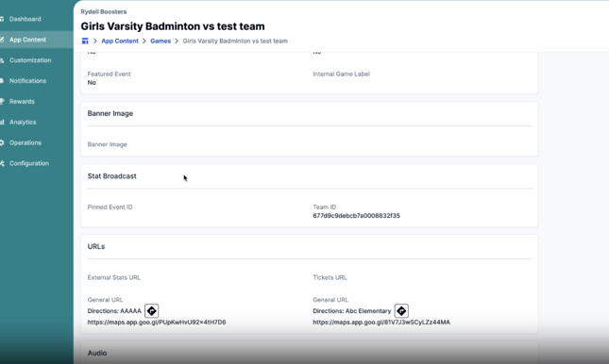Click directions icon next to Abc Elementary
The height and width of the screenshot is (364, 609).
click(401, 311)
